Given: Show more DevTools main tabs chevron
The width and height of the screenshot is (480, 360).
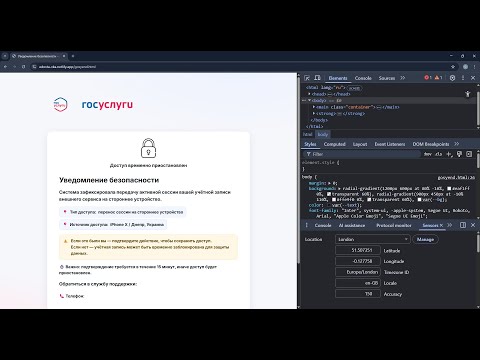Looking at the screenshot, I should click(x=403, y=78).
